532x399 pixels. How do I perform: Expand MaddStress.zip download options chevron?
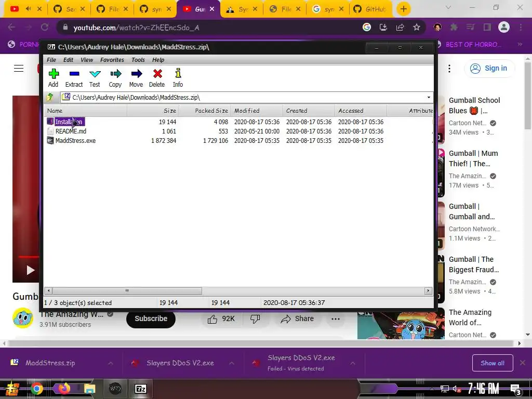pos(111,363)
